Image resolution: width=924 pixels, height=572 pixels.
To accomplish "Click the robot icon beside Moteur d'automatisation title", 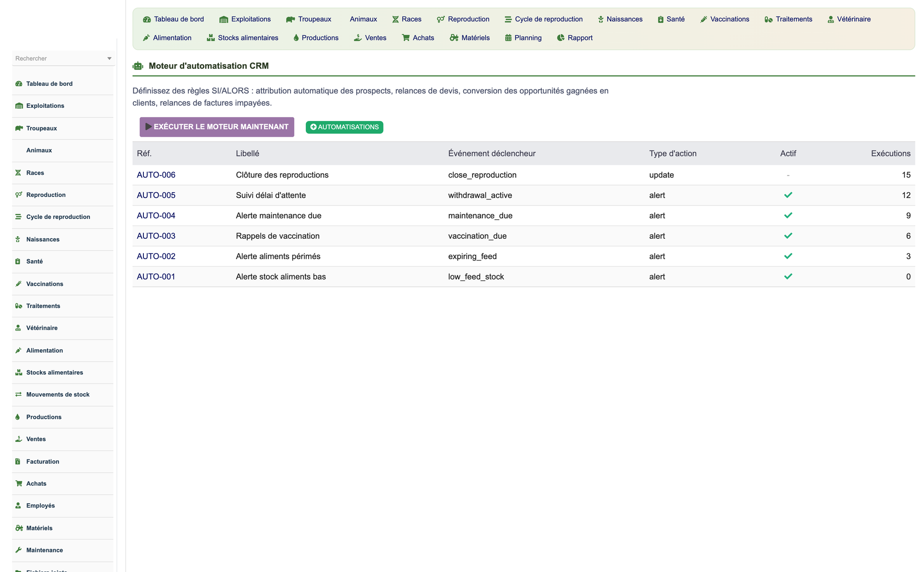I will [138, 66].
